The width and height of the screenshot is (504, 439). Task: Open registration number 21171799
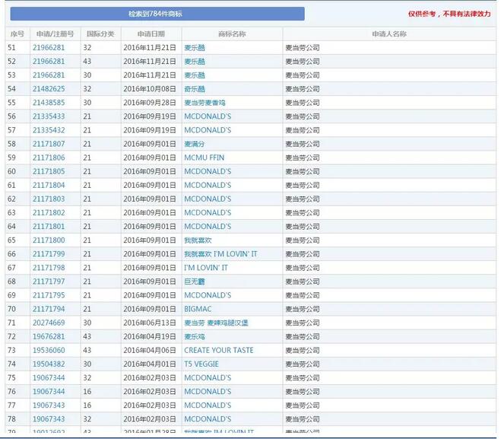click(x=49, y=254)
